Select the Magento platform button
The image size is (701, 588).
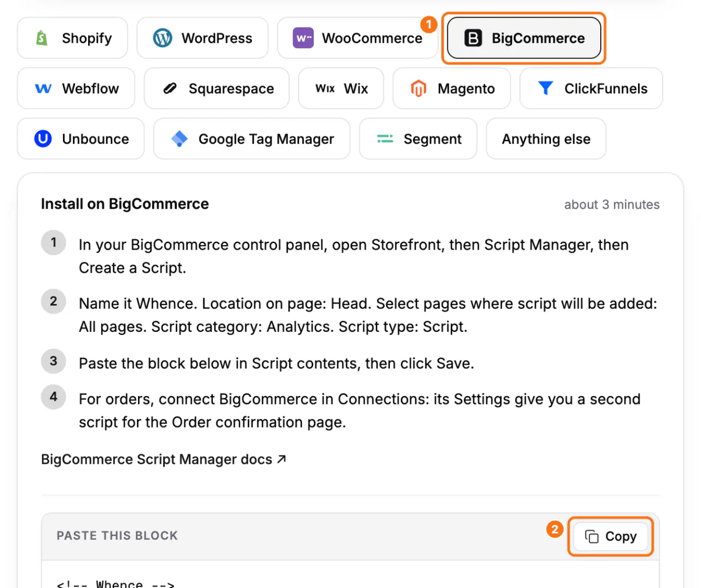click(452, 88)
